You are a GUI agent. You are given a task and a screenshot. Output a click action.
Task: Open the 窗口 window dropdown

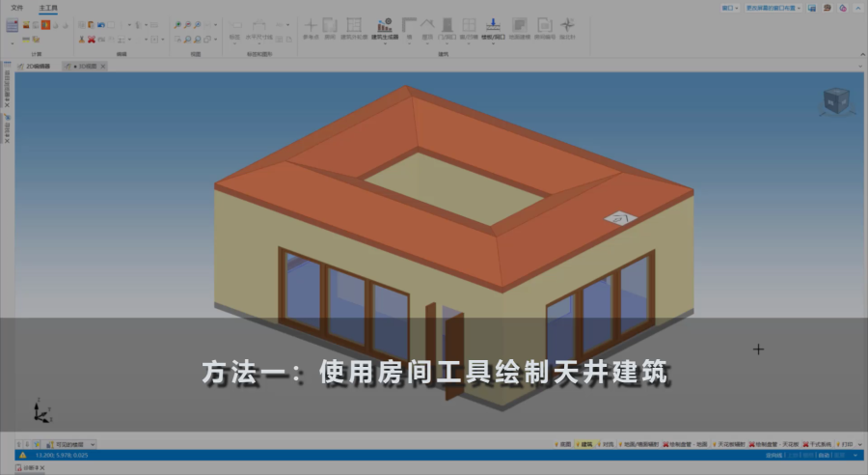pyautogui.click(x=730, y=7)
